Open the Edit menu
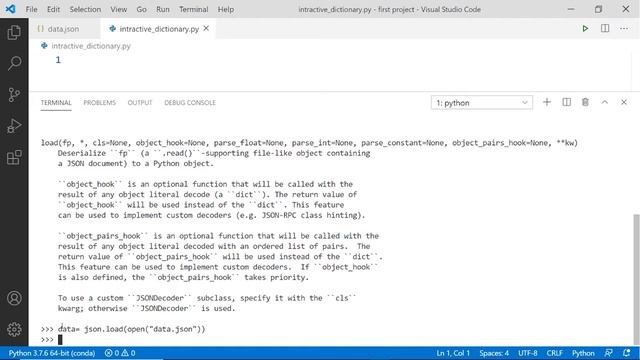The width and height of the screenshot is (640, 360). [x=53, y=9]
